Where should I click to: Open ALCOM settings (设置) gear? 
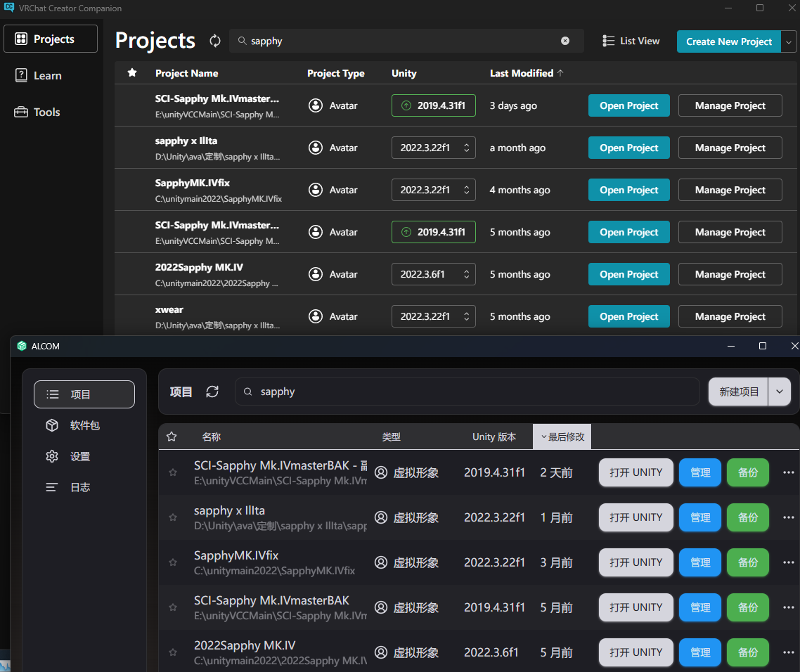[52, 456]
